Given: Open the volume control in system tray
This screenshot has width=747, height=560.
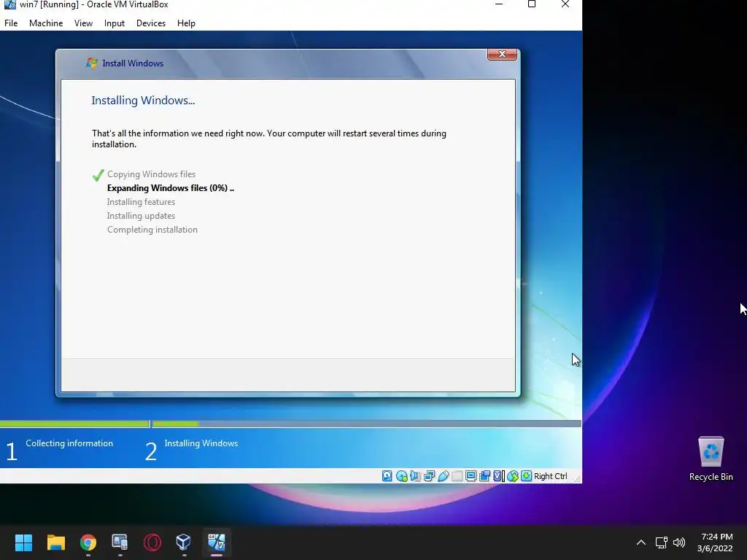Looking at the screenshot, I should point(679,542).
